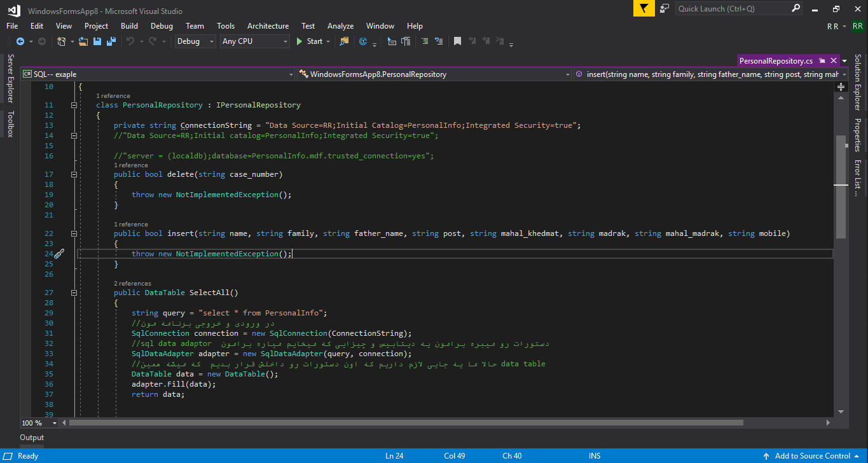Click the Send Feedback icon
This screenshot has height=463, width=868.
(x=665, y=8)
